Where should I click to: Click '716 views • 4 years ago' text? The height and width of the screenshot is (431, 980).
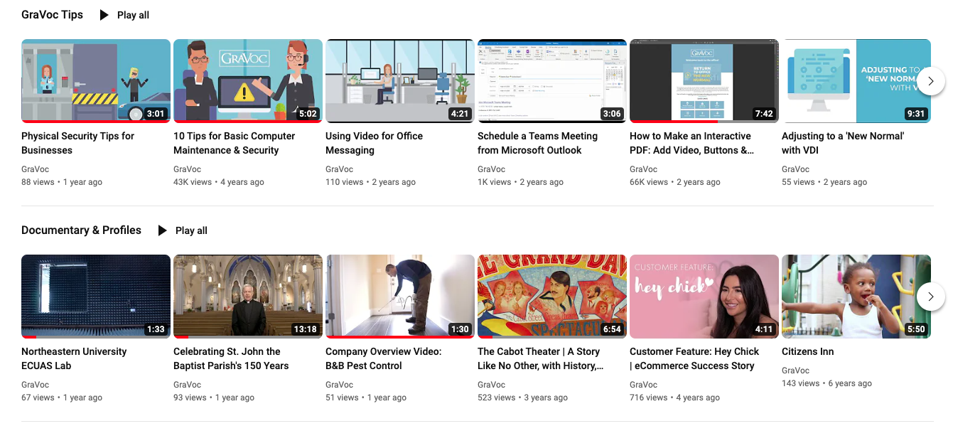[x=674, y=398]
